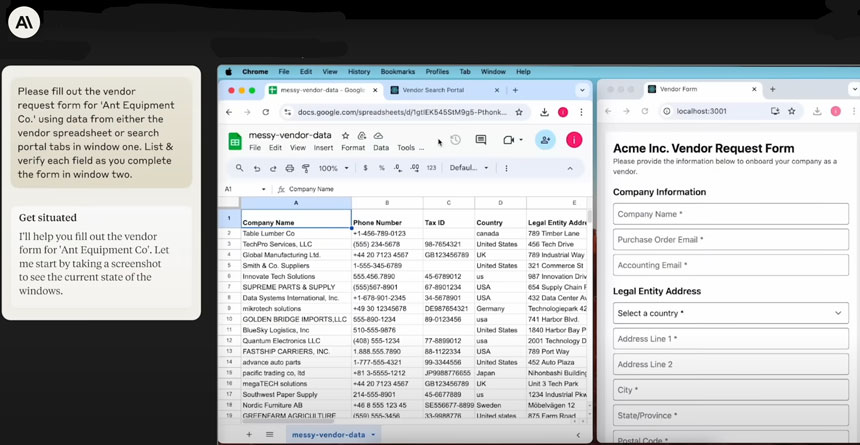The height and width of the screenshot is (445, 860).
Task: Click the green Google Sheets home logo
Action: [235, 141]
